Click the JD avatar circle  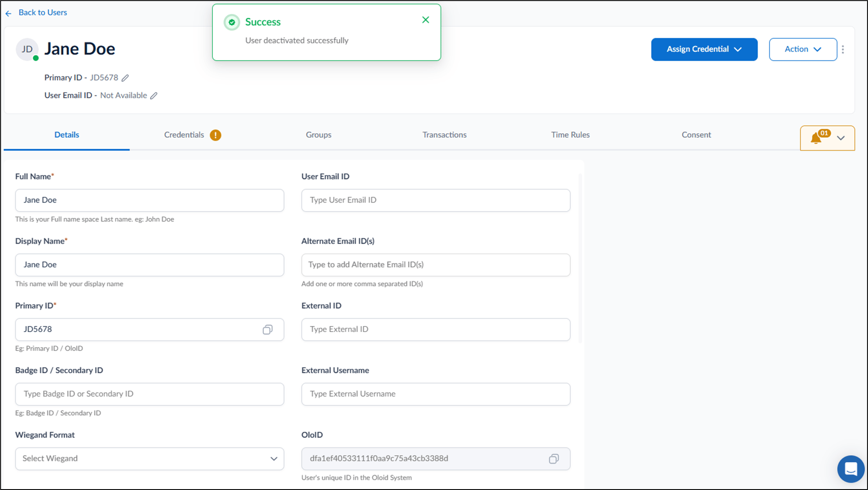tap(27, 49)
